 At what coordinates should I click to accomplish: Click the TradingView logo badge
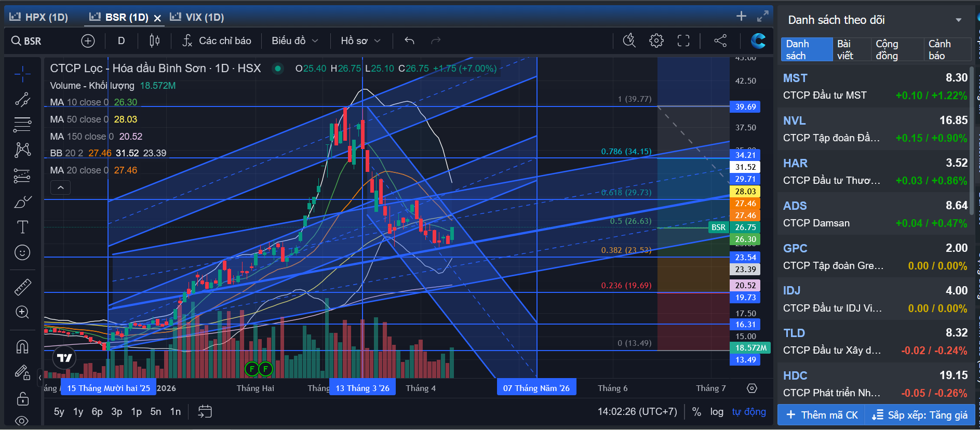tap(64, 358)
